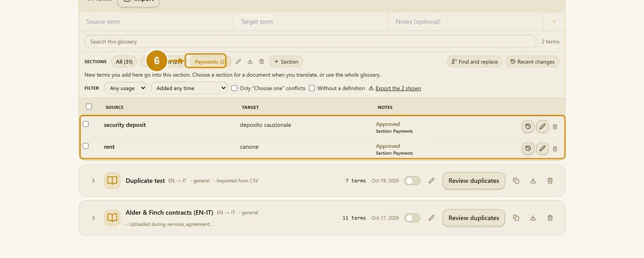644x258 pixels.
Task: Click the "rent" source term
Action: [x=109, y=147]
